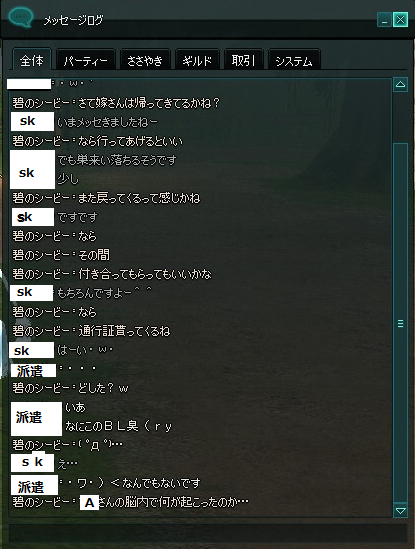Screen dimensions: 415x549
Task: Click the scrollbar track above the thumb
Action: 400,117
